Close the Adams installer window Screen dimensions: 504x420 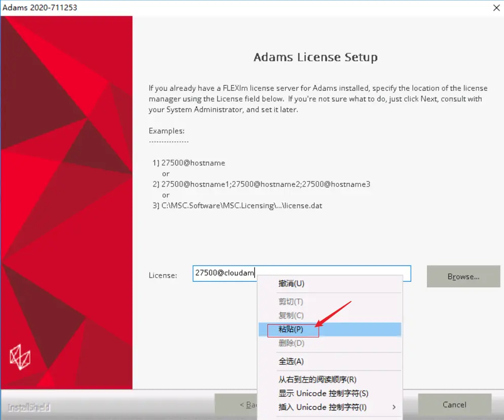tap(496, 8)
